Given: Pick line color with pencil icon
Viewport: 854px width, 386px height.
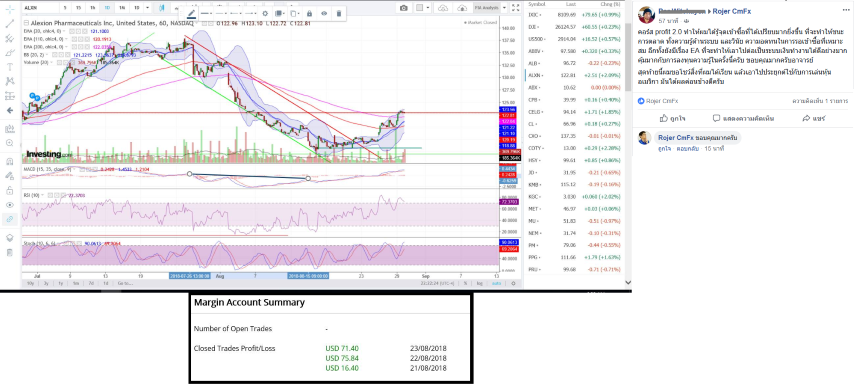Looking at the screenshot, I should (191, 13).
